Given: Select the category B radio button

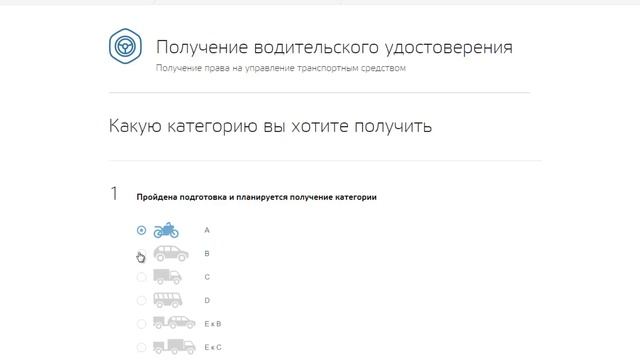Looking at the screenshot, I should (x=141, y=253).
